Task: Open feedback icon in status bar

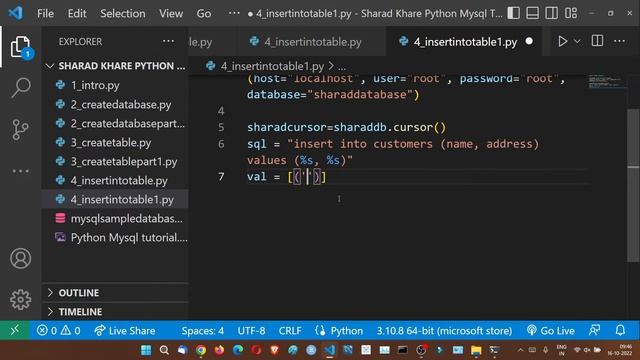Action: tap(594, 330)
